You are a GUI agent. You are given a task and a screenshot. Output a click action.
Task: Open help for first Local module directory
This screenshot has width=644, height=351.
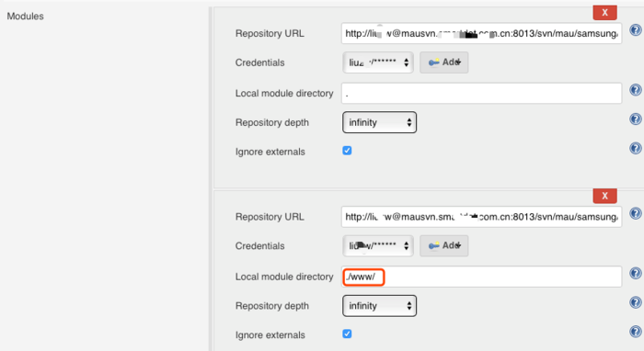636,90
